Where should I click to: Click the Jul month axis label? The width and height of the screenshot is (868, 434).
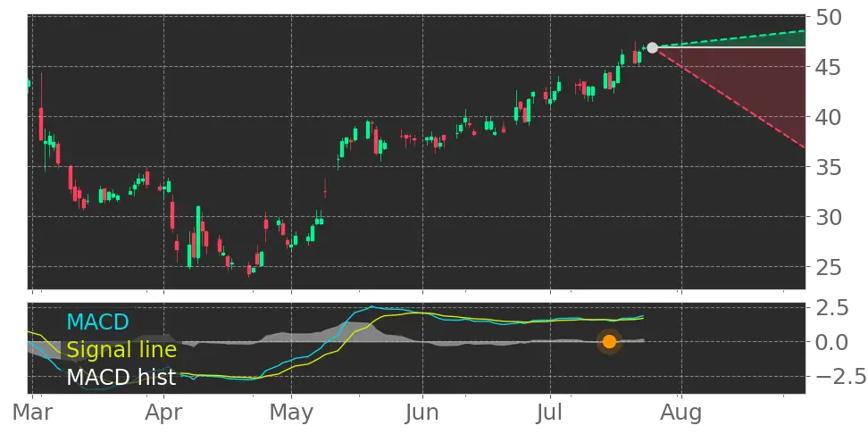(x=551, y=413)
